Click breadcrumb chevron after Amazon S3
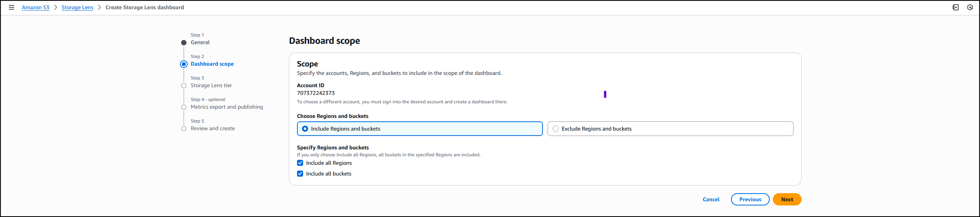Screen dimensions: 980x217 coord(56,7)
